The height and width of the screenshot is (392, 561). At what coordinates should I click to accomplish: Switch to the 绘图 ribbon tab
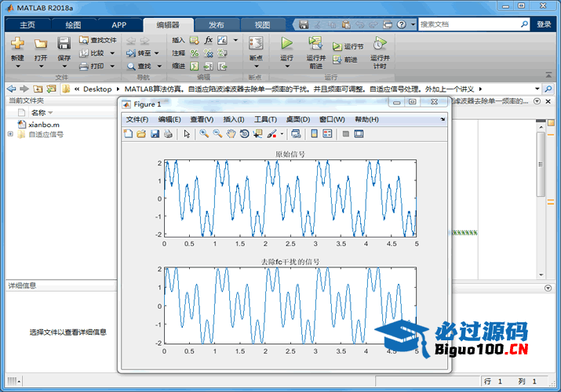(x=73, y=24)
